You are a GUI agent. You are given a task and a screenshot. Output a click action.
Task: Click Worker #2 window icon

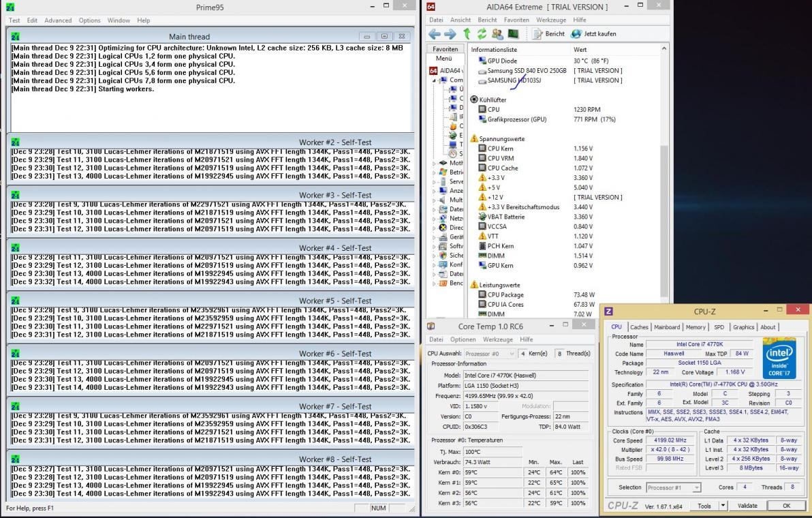coord(15,142)
